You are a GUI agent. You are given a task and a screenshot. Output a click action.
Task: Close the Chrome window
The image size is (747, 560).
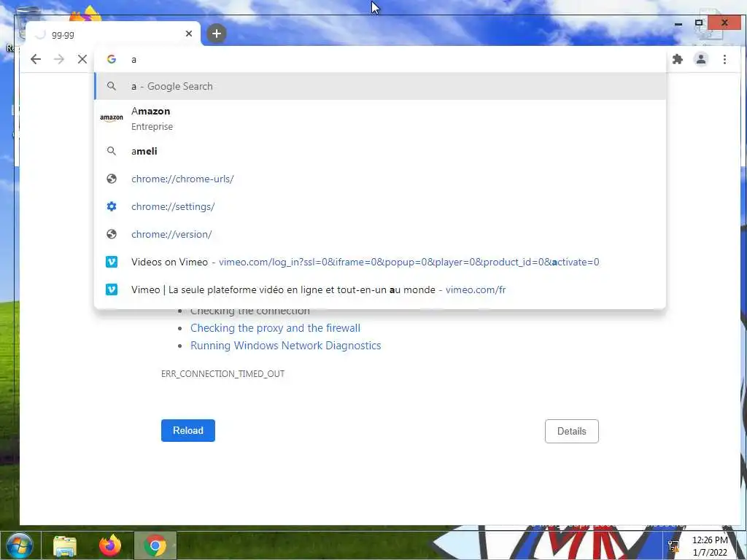[x=724, y=23]
